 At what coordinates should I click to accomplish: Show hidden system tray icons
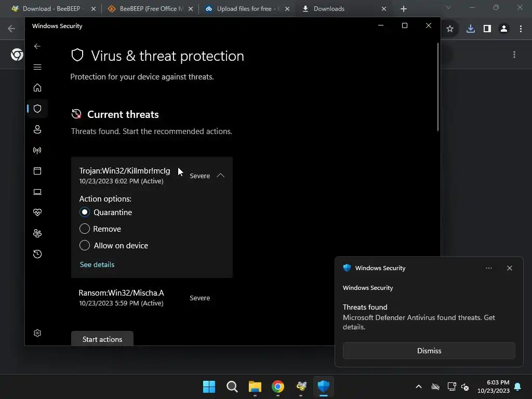click(x=419, y=387)
